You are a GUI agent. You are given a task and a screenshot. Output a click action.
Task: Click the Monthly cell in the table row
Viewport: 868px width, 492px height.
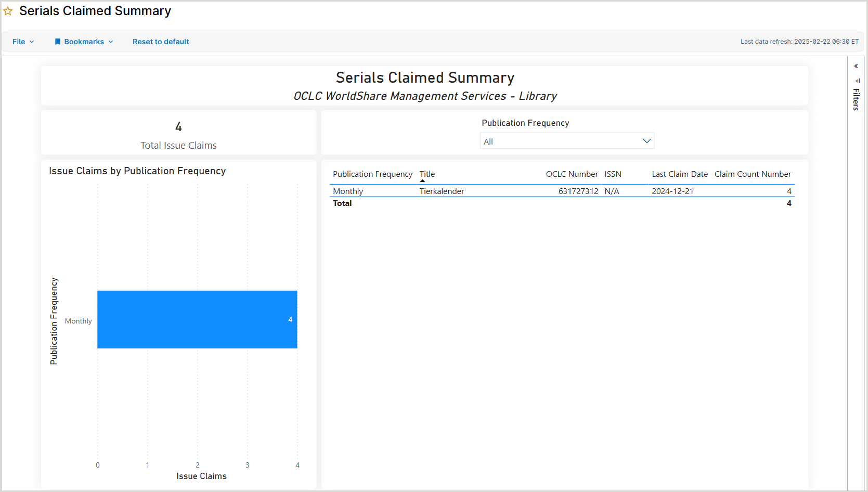[x=348, y=191]
